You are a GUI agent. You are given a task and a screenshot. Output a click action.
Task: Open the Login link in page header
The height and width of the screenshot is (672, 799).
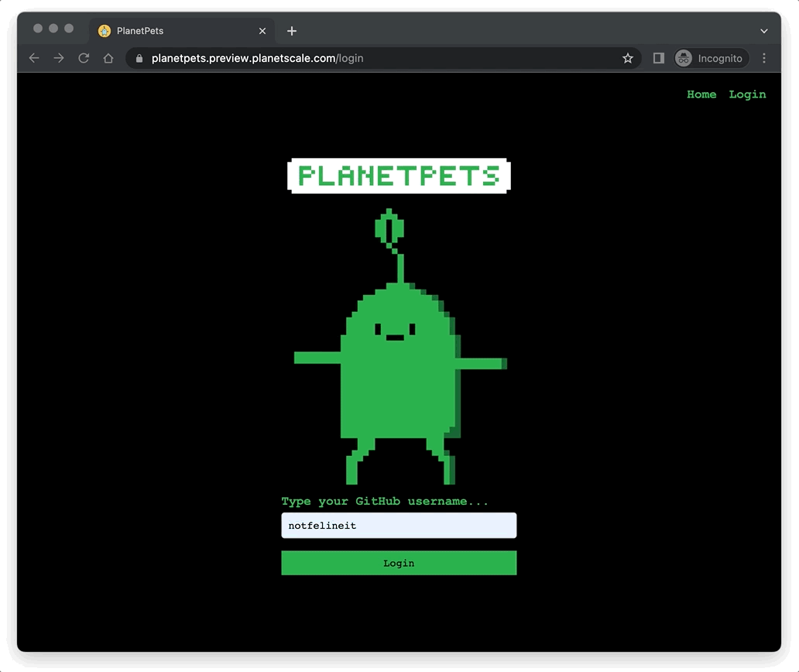pos(747,94)
